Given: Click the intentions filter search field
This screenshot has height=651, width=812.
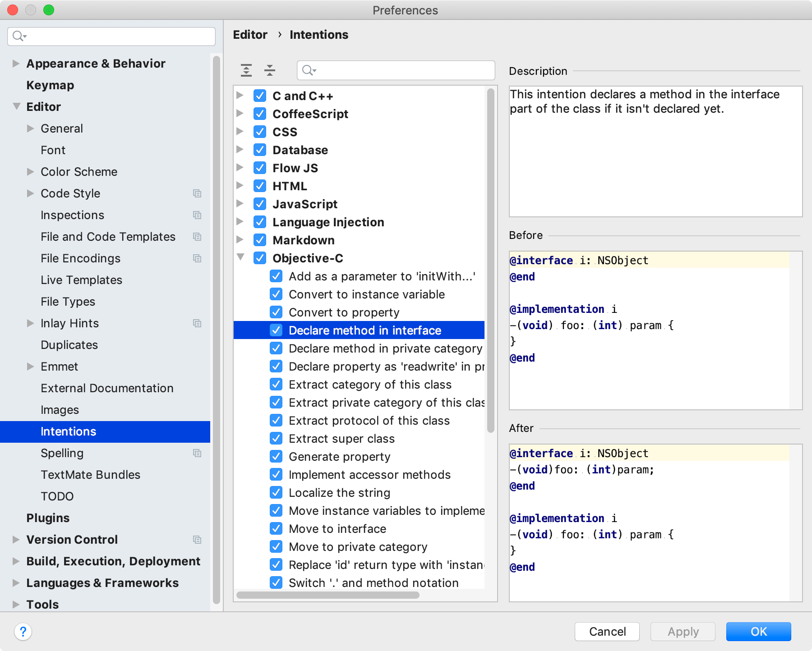Looking at the screenshot, I should [396, 70].
